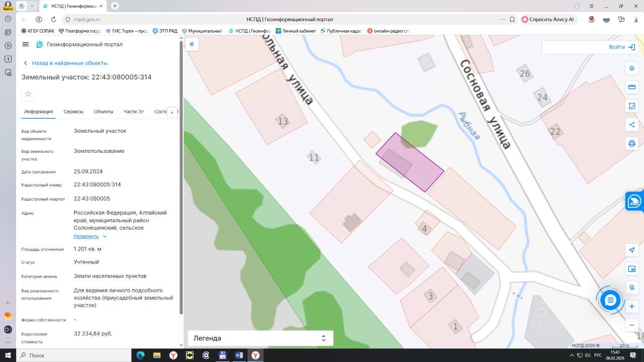644x362 pixels.
Task: Expand the Легенда panel
Action: coord(261,338)
